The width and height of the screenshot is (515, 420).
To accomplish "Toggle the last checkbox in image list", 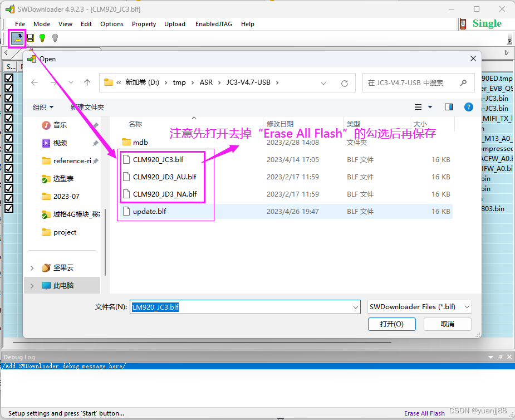I will (9, 208).
